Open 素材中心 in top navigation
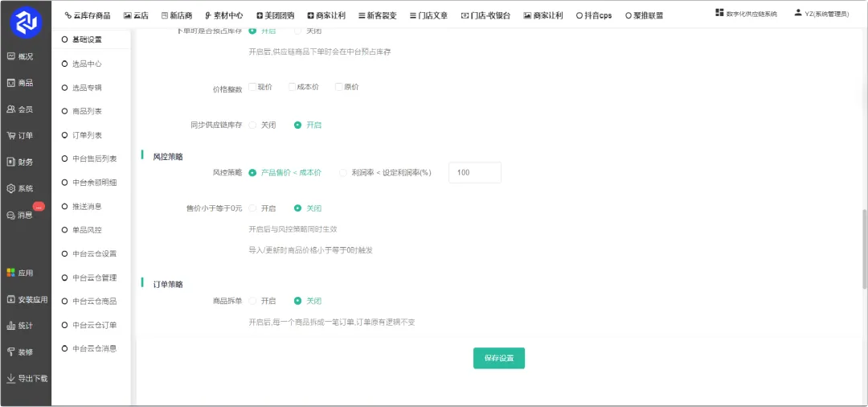The image size is (868, 407). click(223, 15)
